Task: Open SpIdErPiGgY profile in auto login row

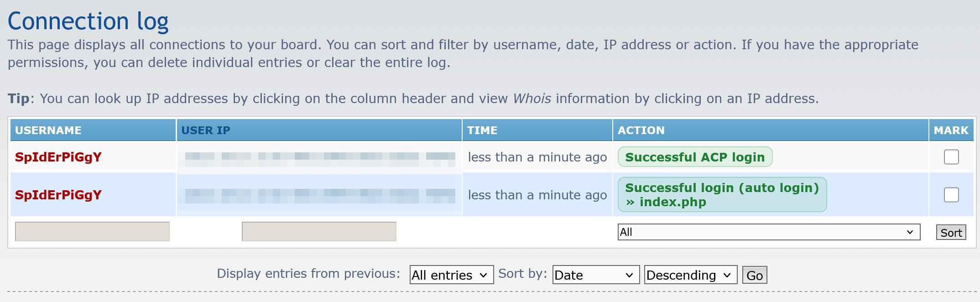Action: [58, 195]
